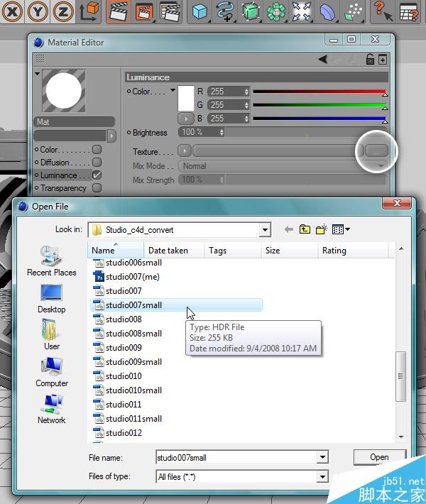Sort files by Name column

point(116,251)
